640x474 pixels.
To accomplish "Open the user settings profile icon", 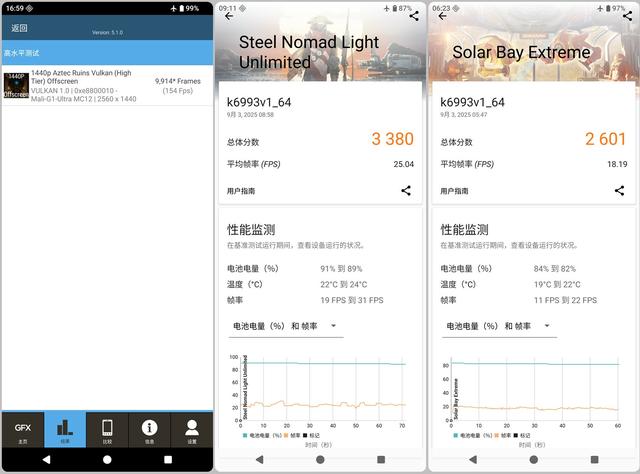I will point(192,429).
